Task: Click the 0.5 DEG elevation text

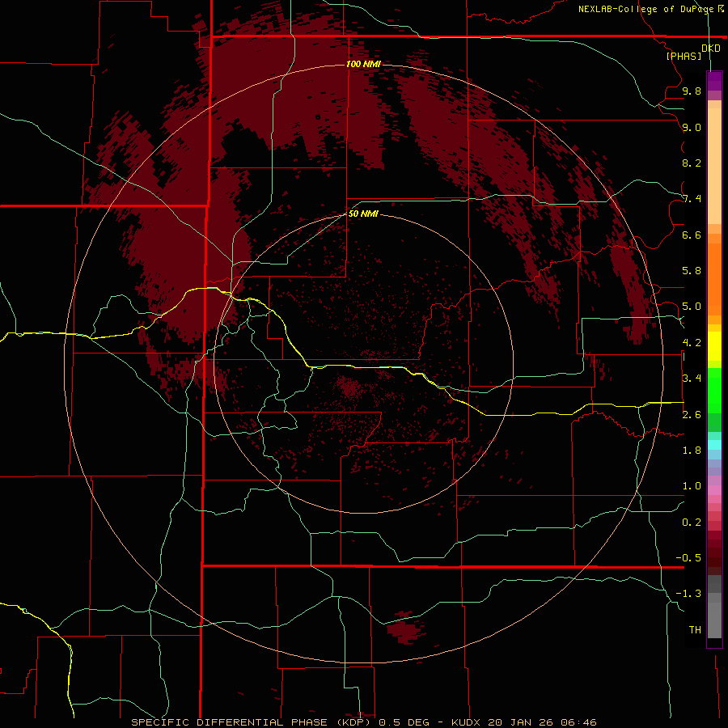Action: pos(404,722)
